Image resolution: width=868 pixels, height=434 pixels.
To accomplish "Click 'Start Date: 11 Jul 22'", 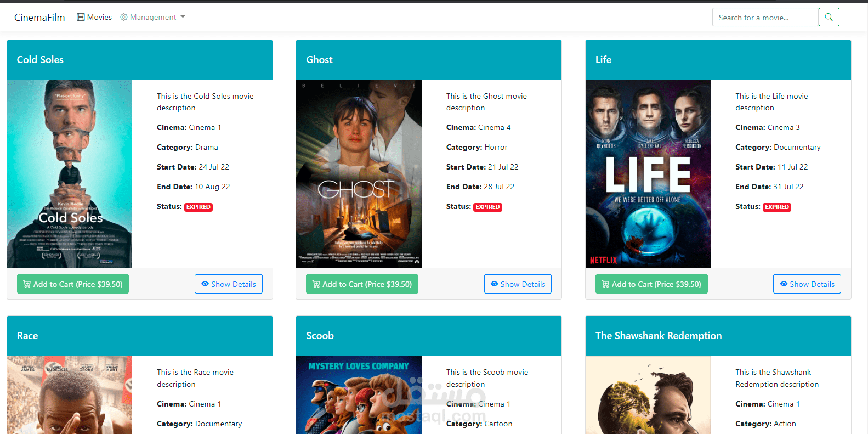I will click(x=771, y=167).
